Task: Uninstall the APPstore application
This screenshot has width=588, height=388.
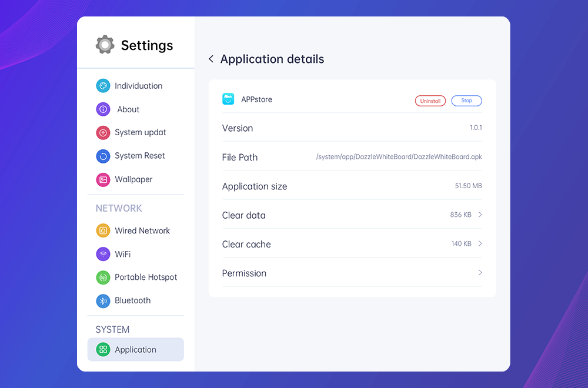Action: 430,101
